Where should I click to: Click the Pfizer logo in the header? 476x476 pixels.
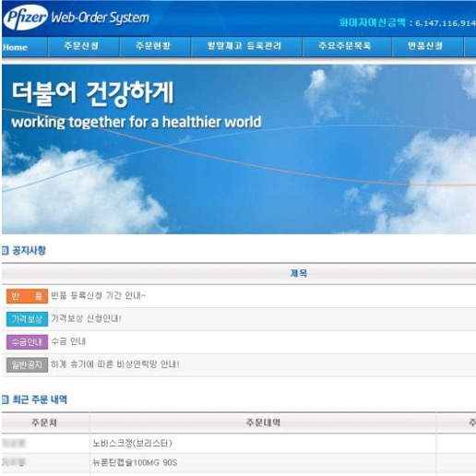[x=26, y=18]
